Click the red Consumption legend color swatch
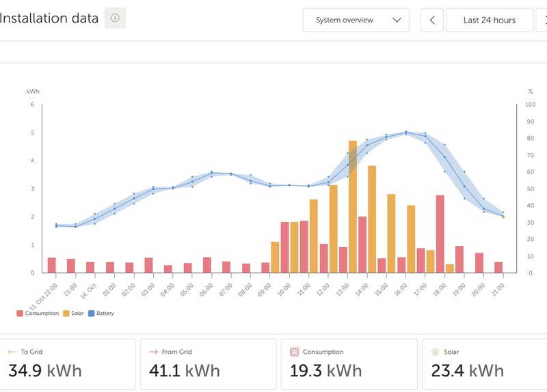 [19, 313]
